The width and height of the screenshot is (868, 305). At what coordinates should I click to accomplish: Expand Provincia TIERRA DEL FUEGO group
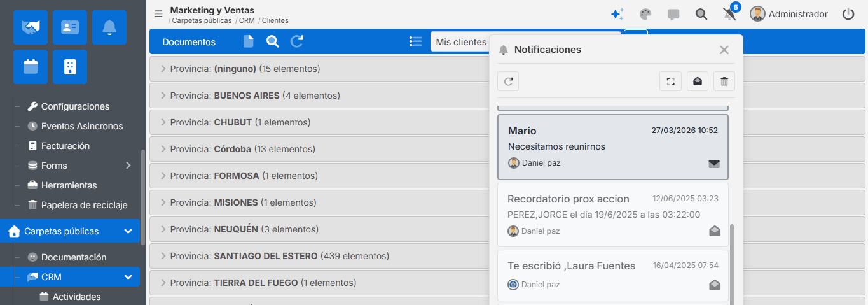pyautogui.click(x=163, y=283)
